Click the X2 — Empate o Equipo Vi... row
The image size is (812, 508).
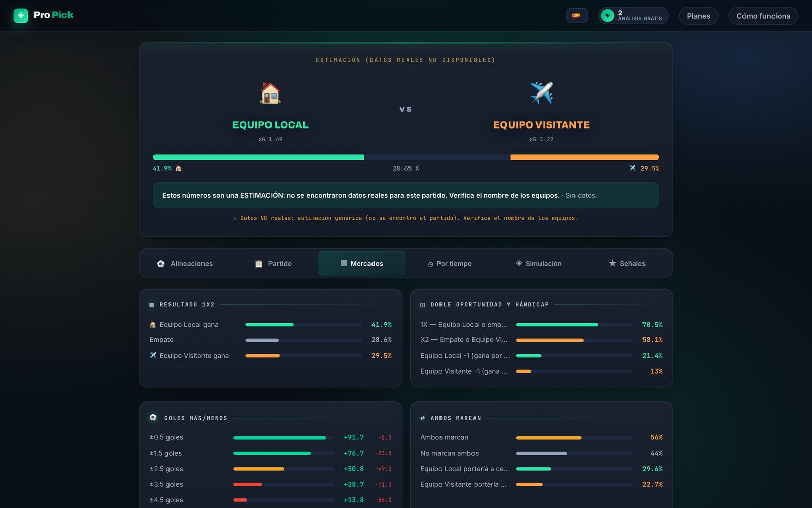coord(542,340)
